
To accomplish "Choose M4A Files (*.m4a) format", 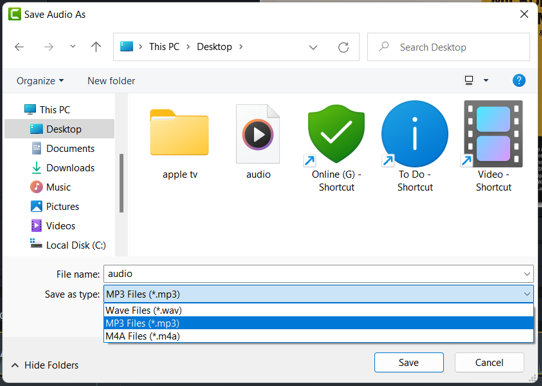I will click(318, 336).
